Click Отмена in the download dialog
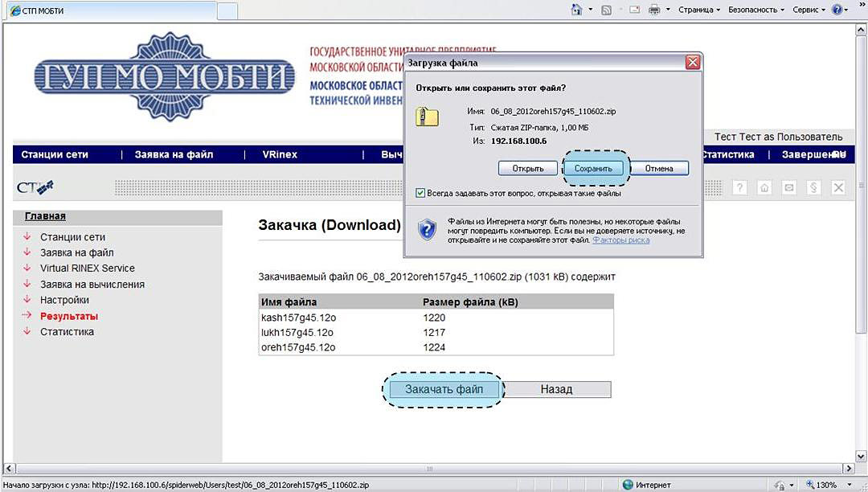This screenshot has width=868, height=492. pyautogui.click(x=659, y=168)
